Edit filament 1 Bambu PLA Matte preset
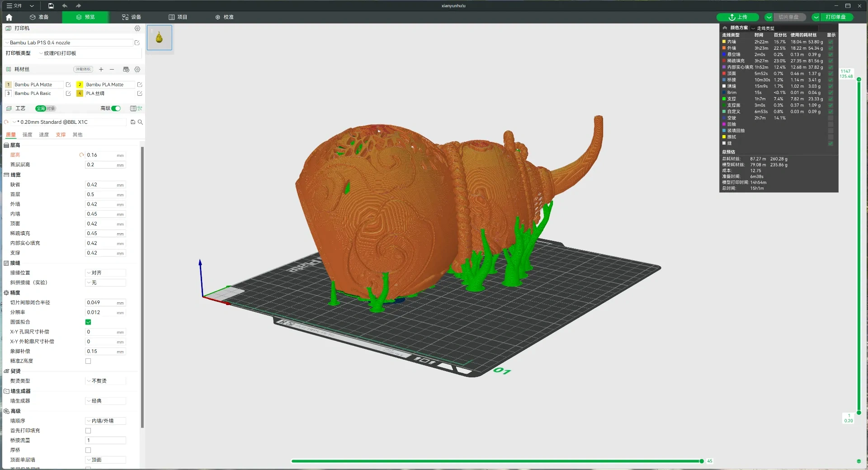Image resolution: width=868 pixels, height=470 pixels. pos(68,85)
